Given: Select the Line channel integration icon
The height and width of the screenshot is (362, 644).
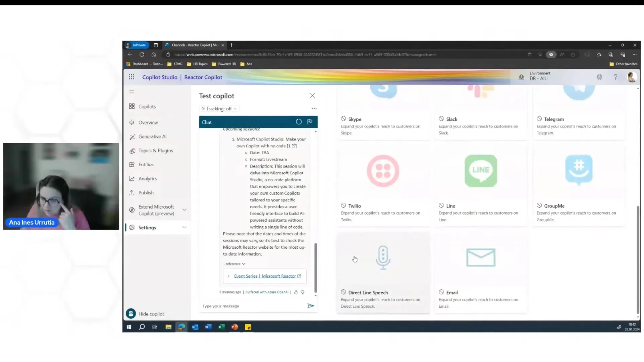Looking at the screenshot, I should click(481, 170).
